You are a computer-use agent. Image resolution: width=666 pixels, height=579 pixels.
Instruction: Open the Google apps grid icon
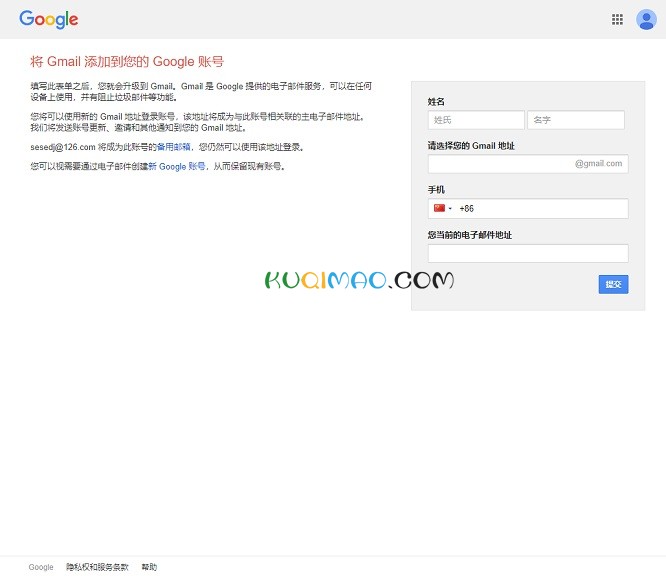tap(617, 20)
